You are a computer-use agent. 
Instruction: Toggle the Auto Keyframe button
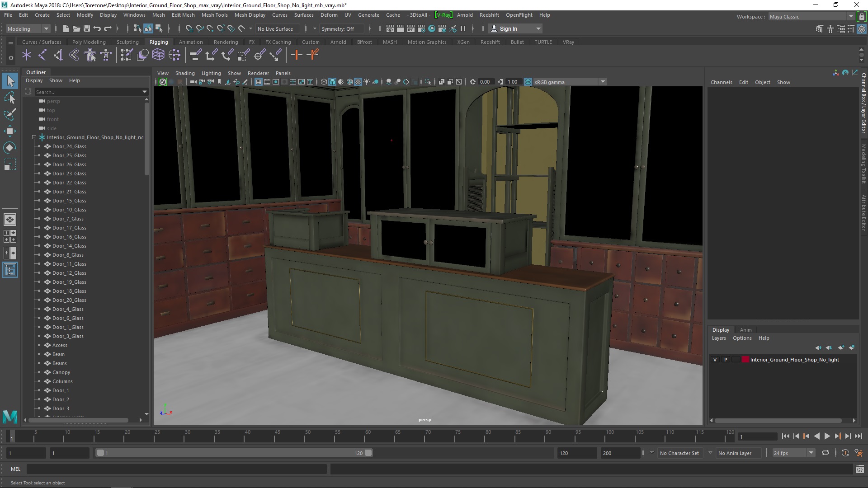coord(845,453)
